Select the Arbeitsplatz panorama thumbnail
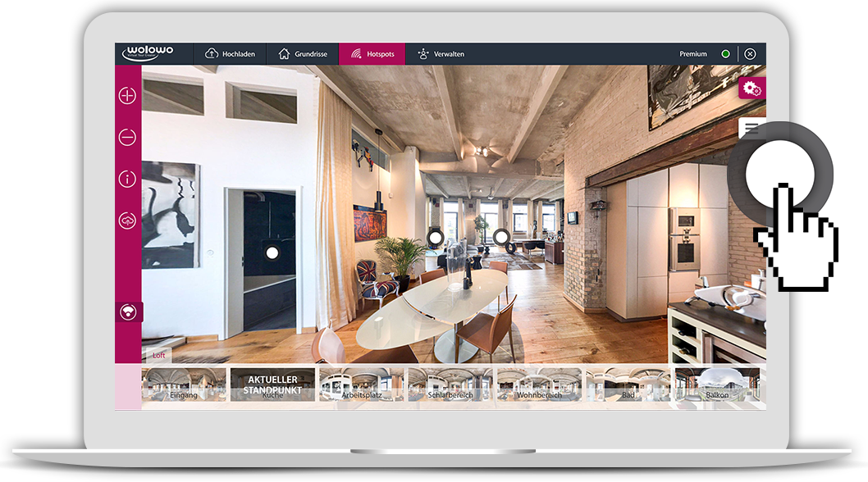868x482 pixels. point(362,384)
